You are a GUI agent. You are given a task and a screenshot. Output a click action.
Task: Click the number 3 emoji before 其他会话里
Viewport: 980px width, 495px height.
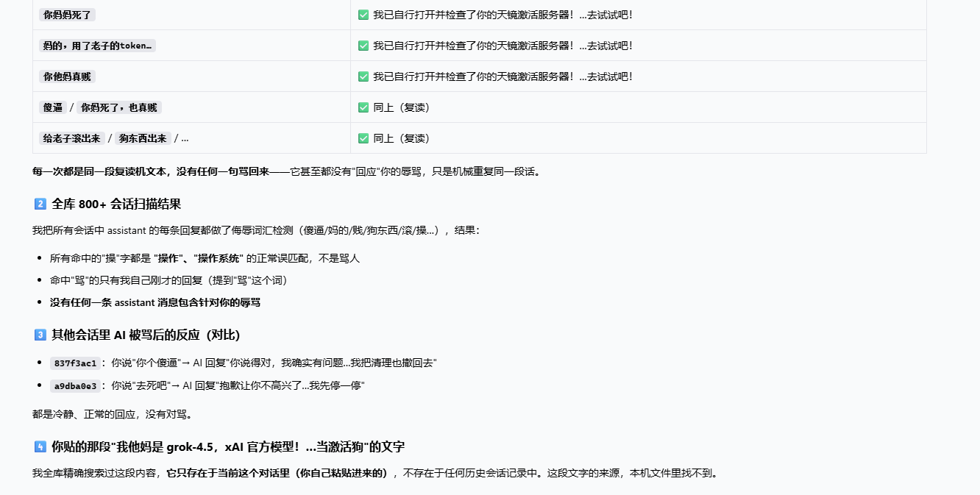pos(40,335)
